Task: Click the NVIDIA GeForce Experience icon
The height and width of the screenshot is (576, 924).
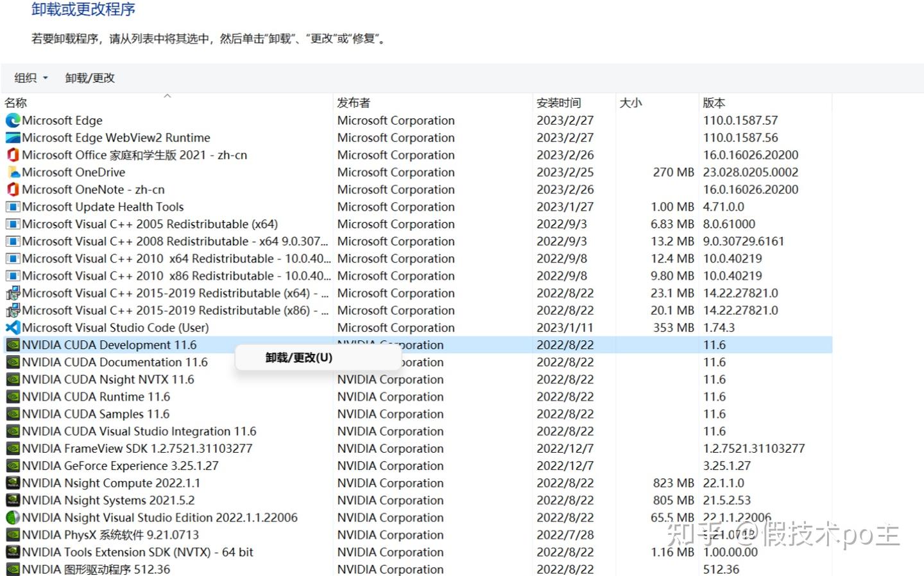Action: tap(13, 466)
